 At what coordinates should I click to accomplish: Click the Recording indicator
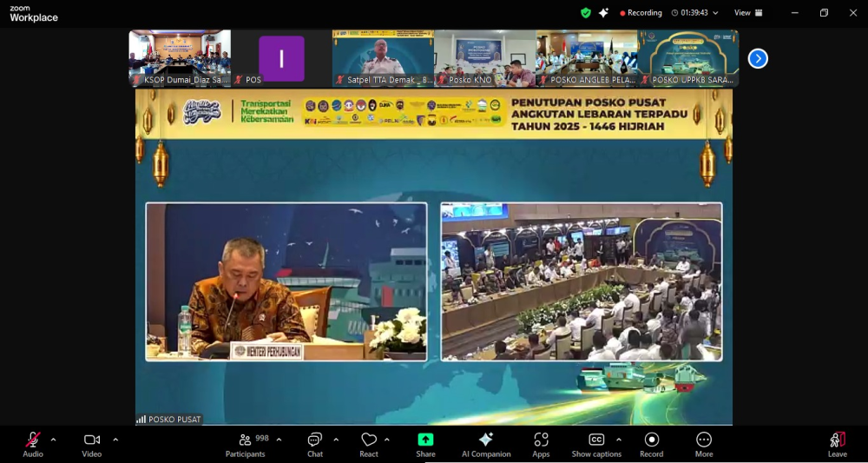pyautogui.click(x=641, y=13)
